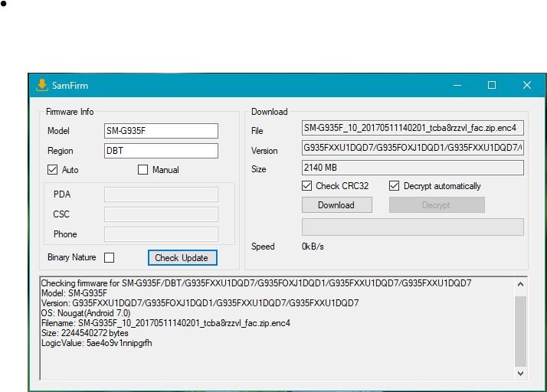Focus the Region field containing DBT
The image size is (547, 392).
pos(161,151)
